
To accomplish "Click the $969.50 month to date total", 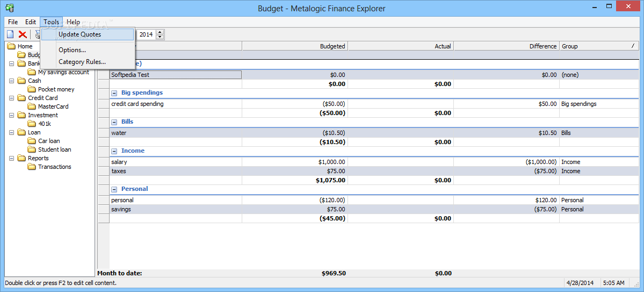I will click(x=332, y=273).
